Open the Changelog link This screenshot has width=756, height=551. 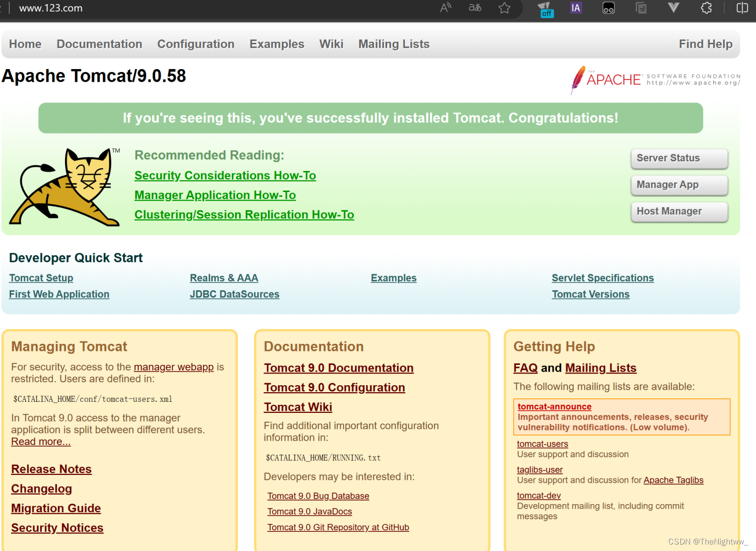click(41, 489)
